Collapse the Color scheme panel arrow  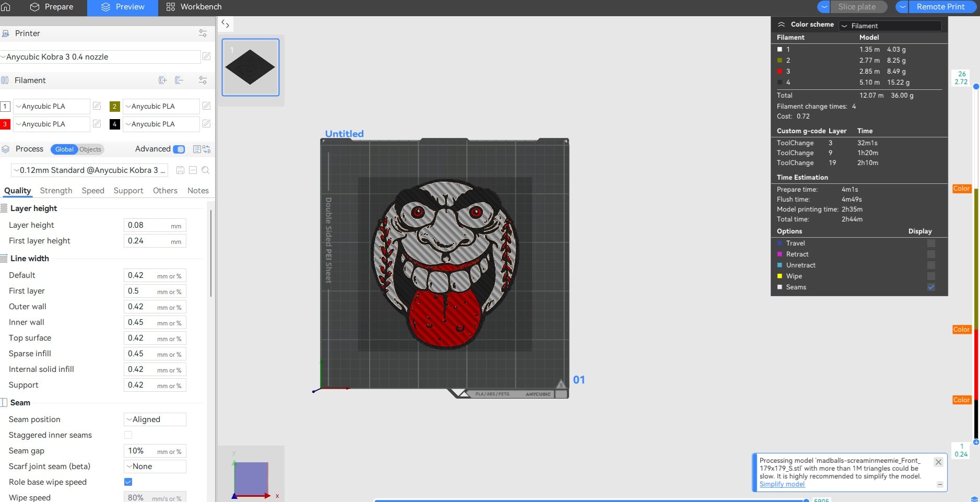pos(781,25)
